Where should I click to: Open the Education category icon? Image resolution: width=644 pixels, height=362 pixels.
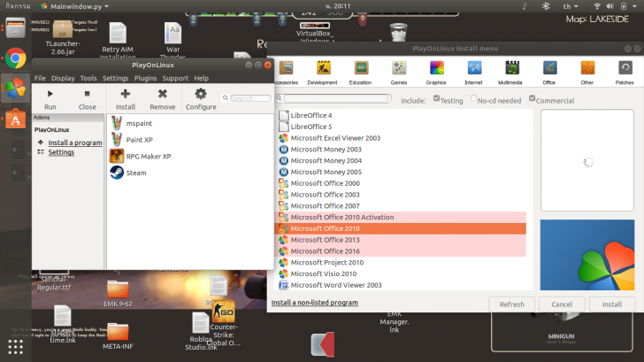361,73
